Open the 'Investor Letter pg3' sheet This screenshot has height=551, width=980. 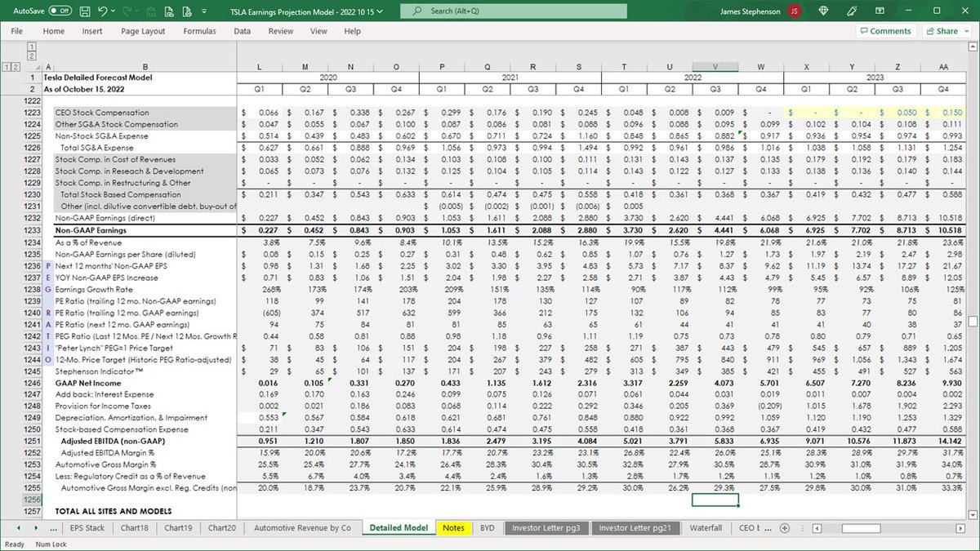(546, 528)
